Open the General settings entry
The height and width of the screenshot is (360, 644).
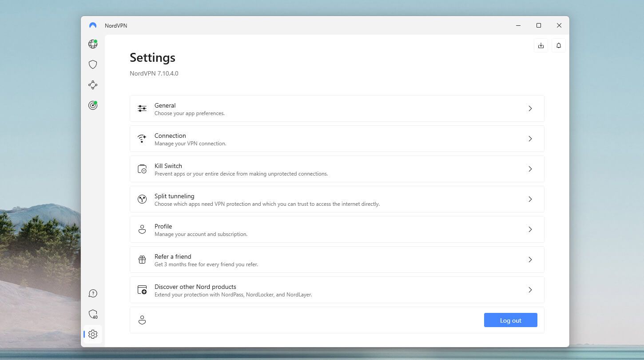(x=337, y=108)
